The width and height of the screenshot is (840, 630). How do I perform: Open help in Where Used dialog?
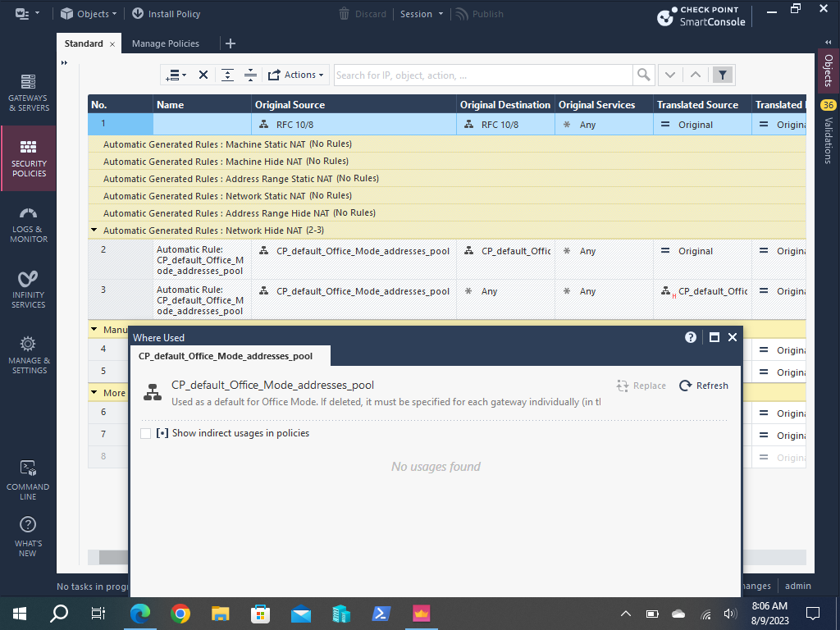click(691, 337)
